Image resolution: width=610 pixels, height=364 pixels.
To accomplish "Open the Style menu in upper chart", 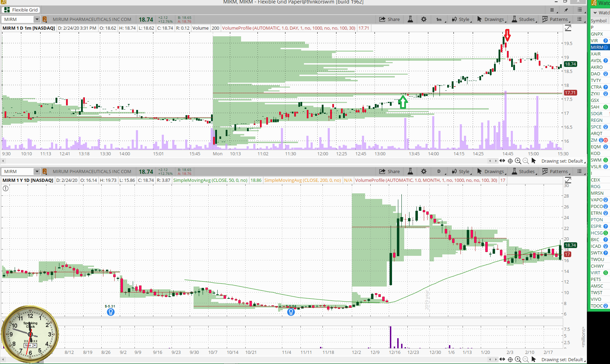I will click(x=461, y=20).
